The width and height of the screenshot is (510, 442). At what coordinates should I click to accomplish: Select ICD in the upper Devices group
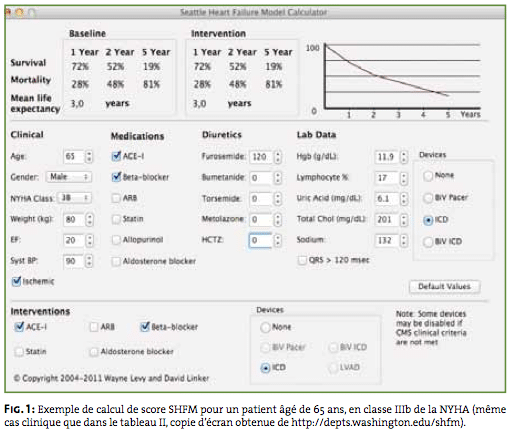click(x=428, y=220)
